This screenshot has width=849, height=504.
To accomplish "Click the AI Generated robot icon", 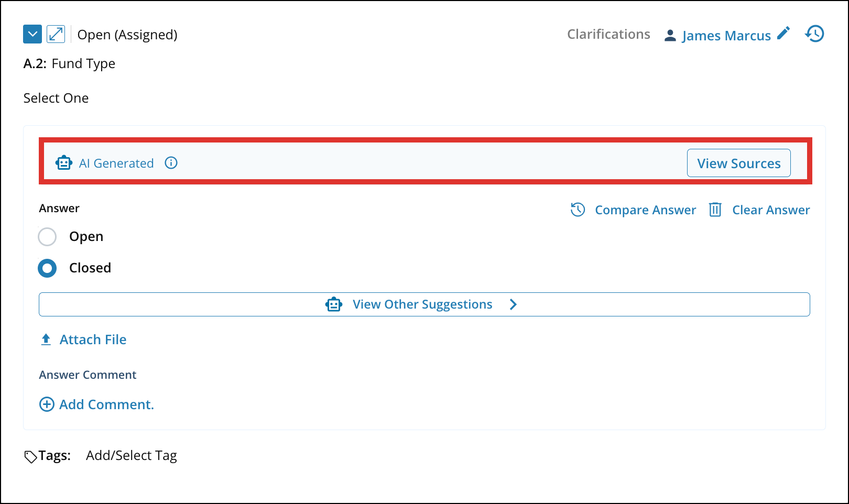I will pyautogui.click(x=64, y=163).
